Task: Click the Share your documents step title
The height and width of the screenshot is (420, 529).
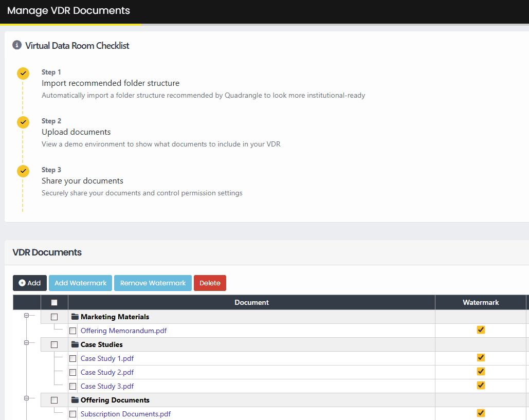Action: point(82,181)
